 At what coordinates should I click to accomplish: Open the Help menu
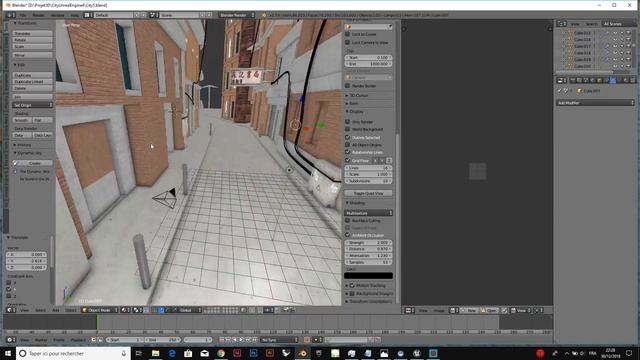coord(75,15)
